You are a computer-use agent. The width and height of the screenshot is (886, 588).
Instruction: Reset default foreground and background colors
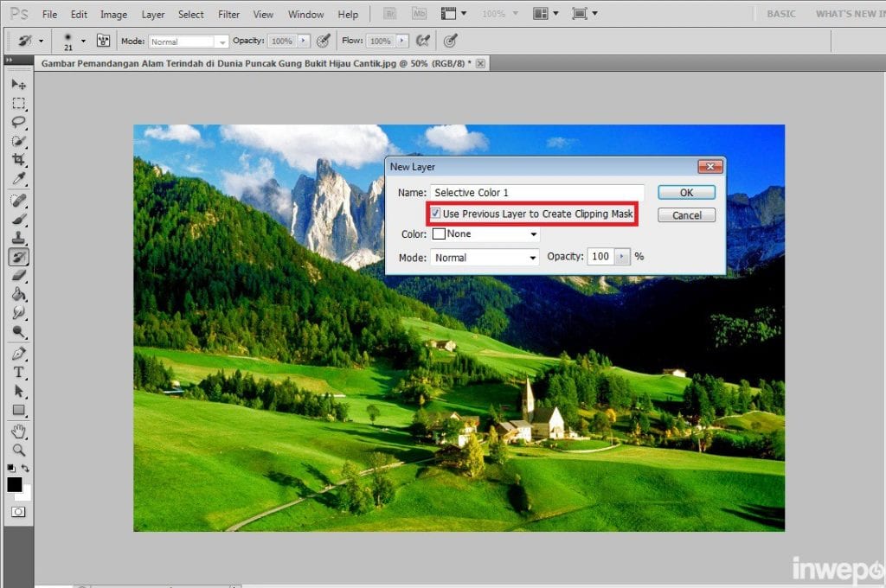pyautogui.click(x=11, y=469)
